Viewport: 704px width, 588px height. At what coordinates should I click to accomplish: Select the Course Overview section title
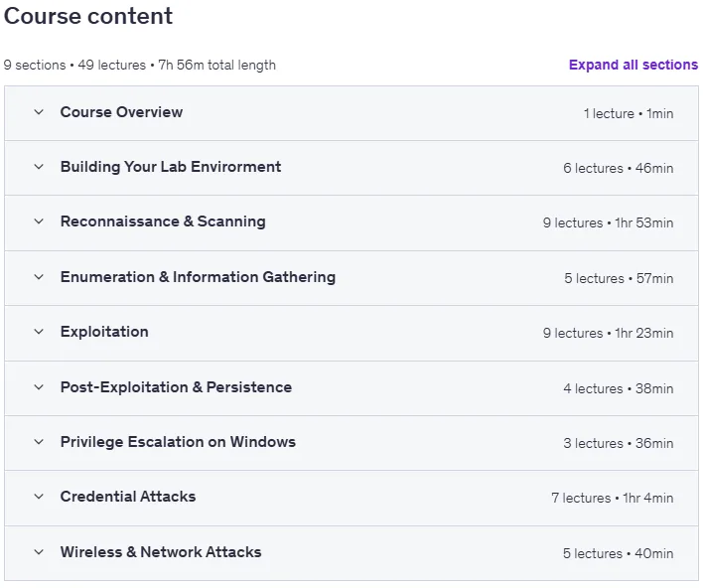pos(122,112)
